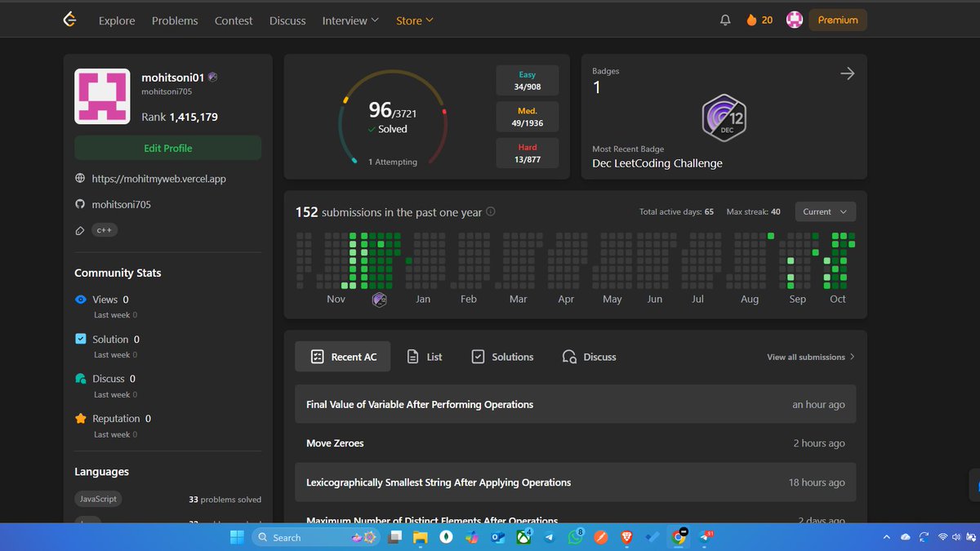Click the Solution checkmark icon in Community Stats

pyautogui.click(x=81, y=339)
